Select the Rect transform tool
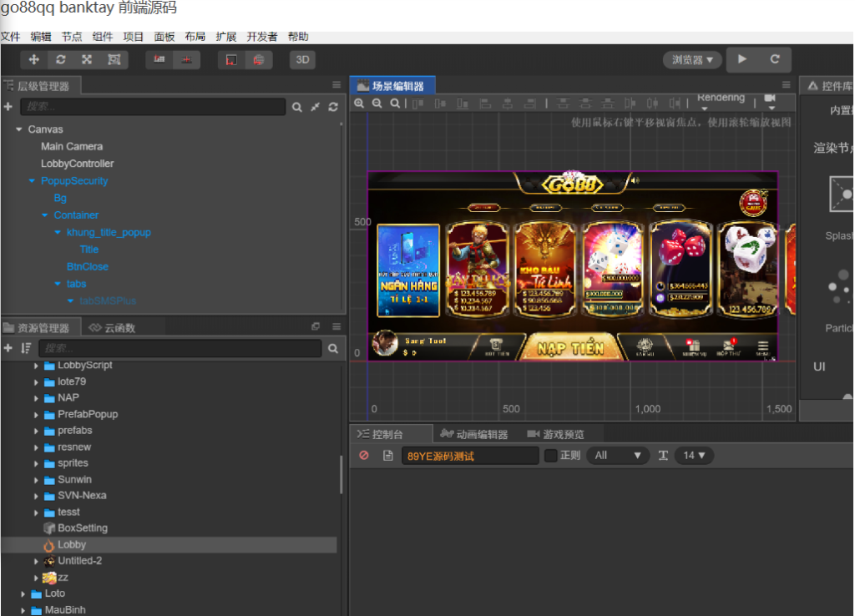The image size is (855, 616). [x=114, y=59]
